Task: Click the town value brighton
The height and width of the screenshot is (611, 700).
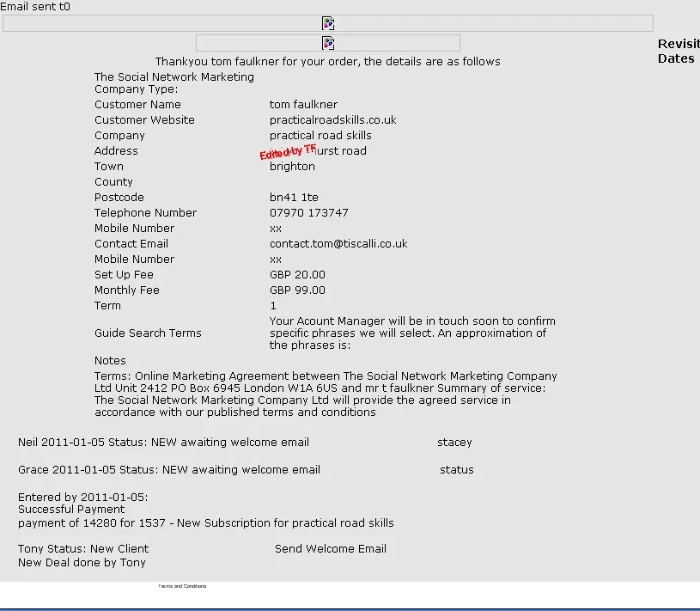Action: click(x=292, y=167)
